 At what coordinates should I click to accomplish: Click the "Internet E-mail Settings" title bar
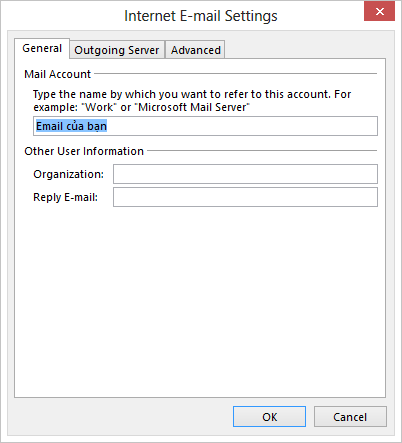(x=201, y=16)
